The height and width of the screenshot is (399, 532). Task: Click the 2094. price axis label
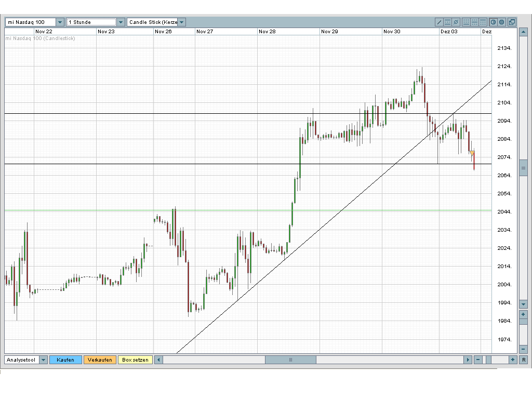504,121
